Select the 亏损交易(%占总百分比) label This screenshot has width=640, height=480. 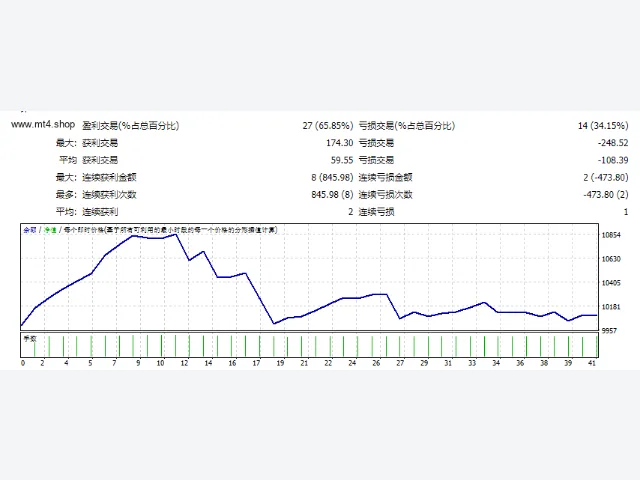(407, 125)
